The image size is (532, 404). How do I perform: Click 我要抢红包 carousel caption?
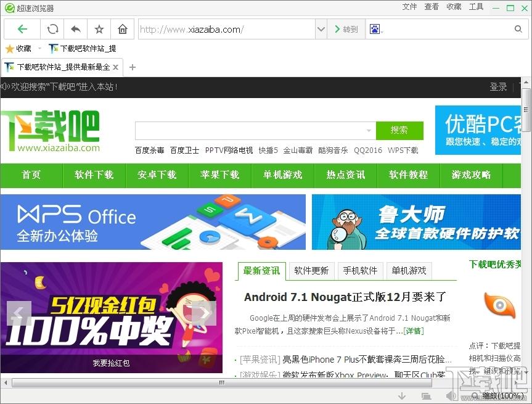[x=112, y=363]
